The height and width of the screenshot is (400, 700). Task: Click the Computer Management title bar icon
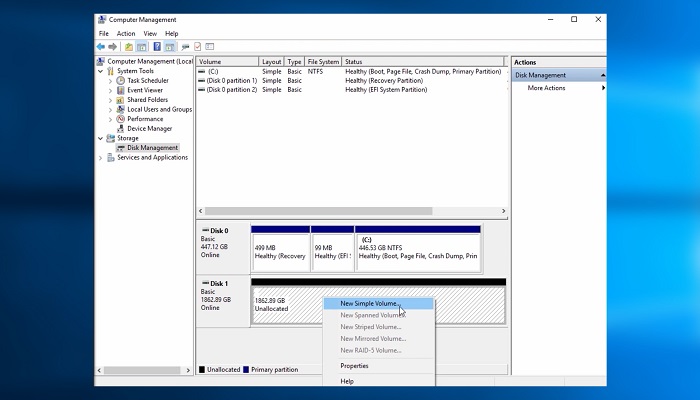[x=102, y=20]
